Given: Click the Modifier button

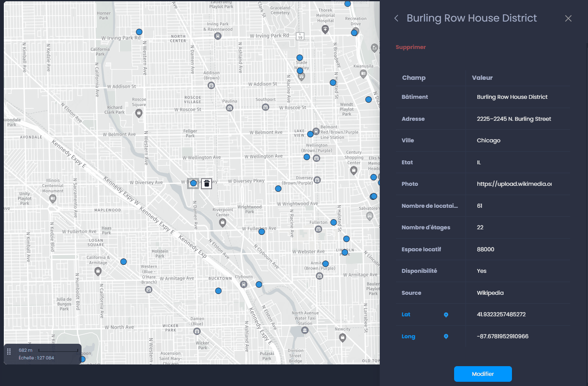Looking at the screenshot, I should [483, 374].
